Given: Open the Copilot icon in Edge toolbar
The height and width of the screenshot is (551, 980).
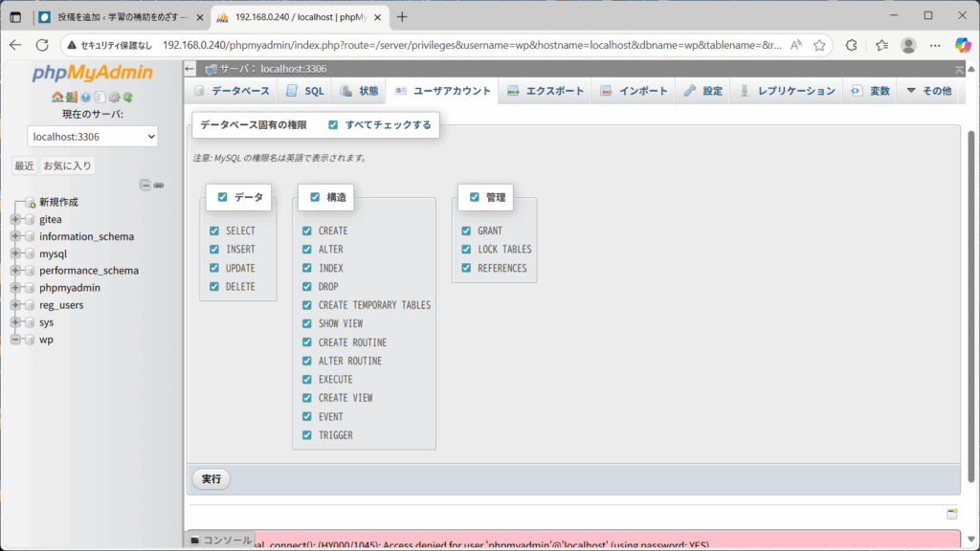Looking at the screenshot, I should pos(963,45).
